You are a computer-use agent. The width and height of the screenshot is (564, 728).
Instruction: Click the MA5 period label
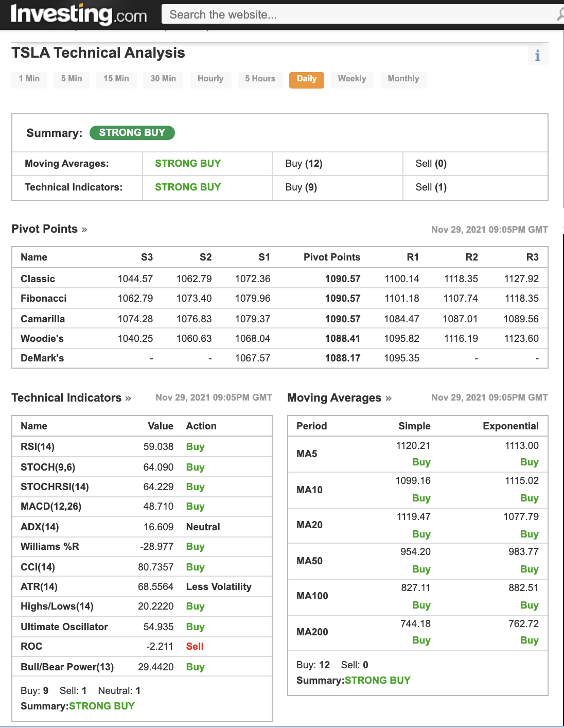click(x=307, y=454)
